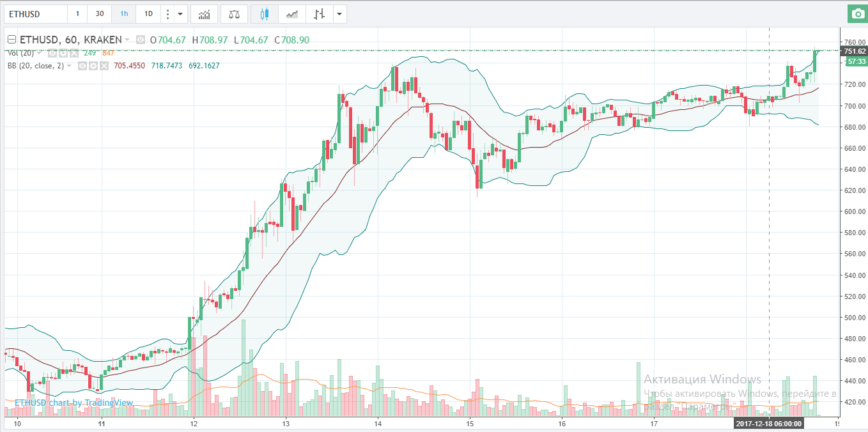
Task: Click the Compare balance-scale icon
Action: [234, 13]
